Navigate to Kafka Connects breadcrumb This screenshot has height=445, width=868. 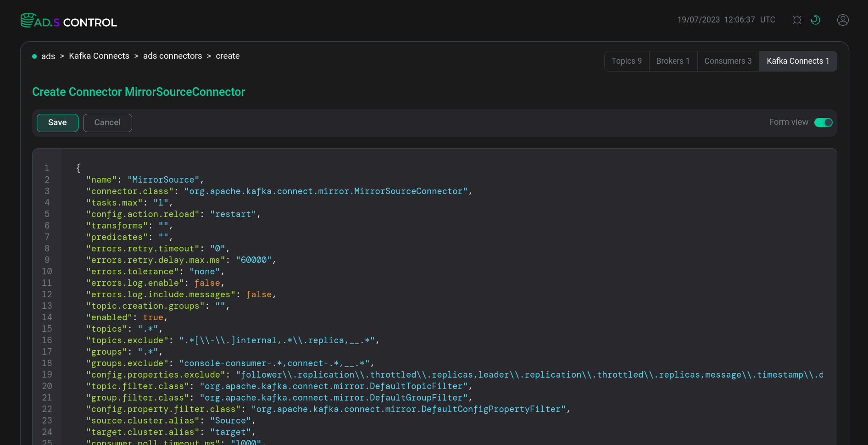[99, 56]
